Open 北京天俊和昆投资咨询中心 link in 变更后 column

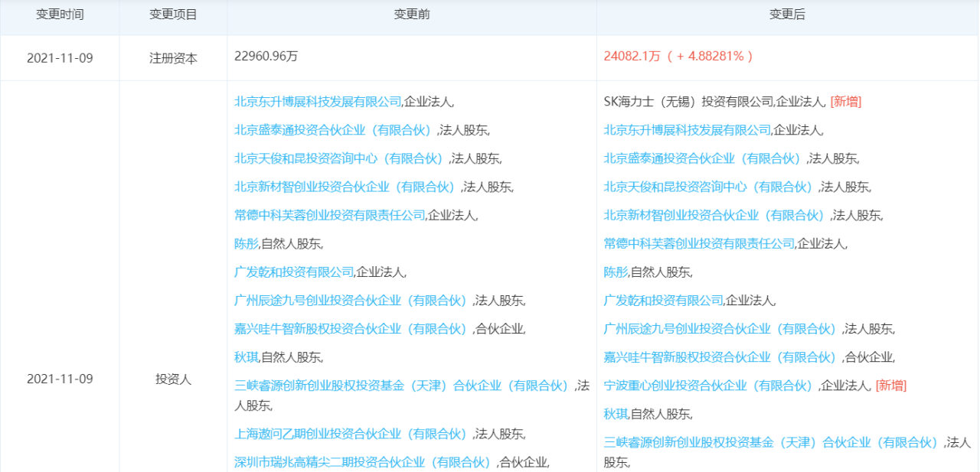click(x=710, y=187)
